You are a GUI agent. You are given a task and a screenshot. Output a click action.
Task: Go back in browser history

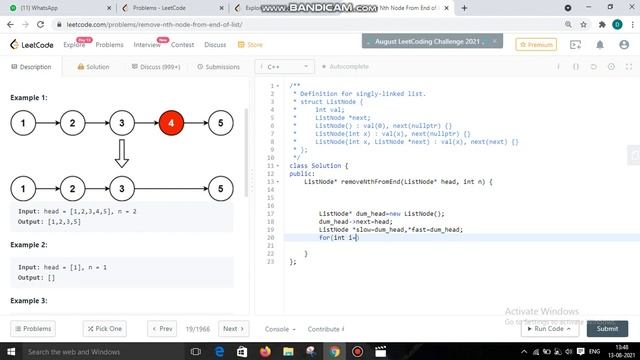(10, 24)
